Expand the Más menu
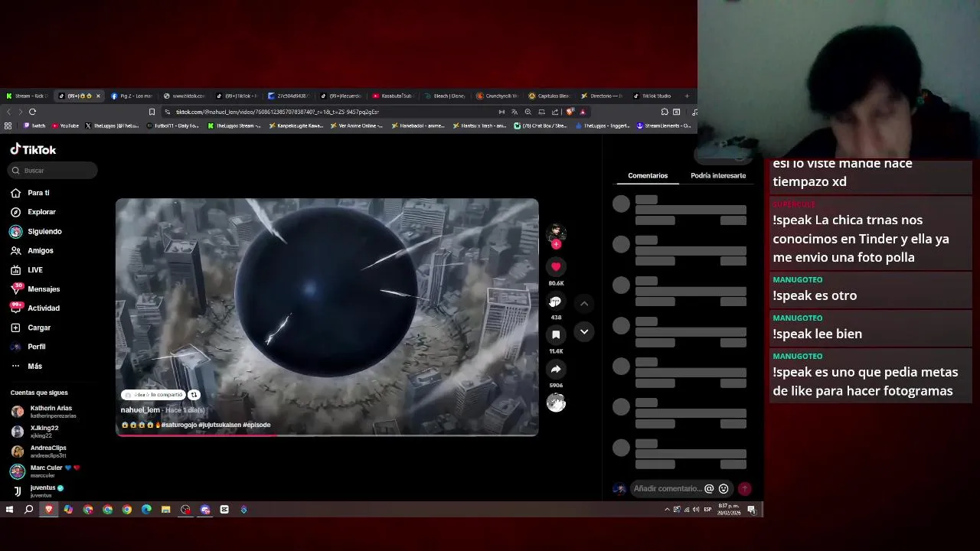Image resolution: width=980 pixels, height=551 pixels. pos(28,366)
